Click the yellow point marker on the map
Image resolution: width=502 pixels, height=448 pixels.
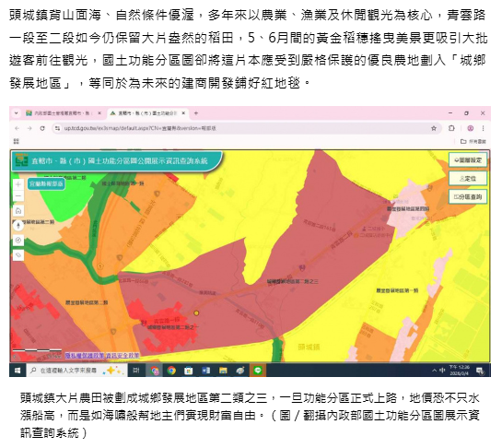coord(196,313)
